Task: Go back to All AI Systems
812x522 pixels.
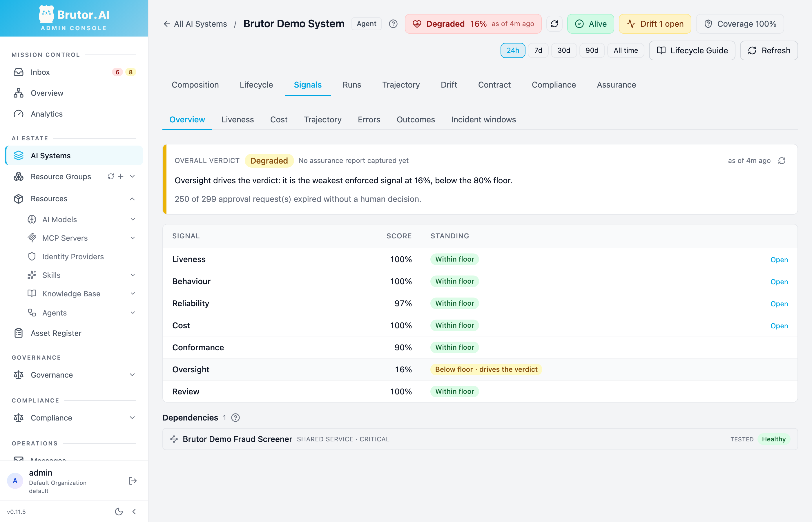Action: tap(195, 24)
